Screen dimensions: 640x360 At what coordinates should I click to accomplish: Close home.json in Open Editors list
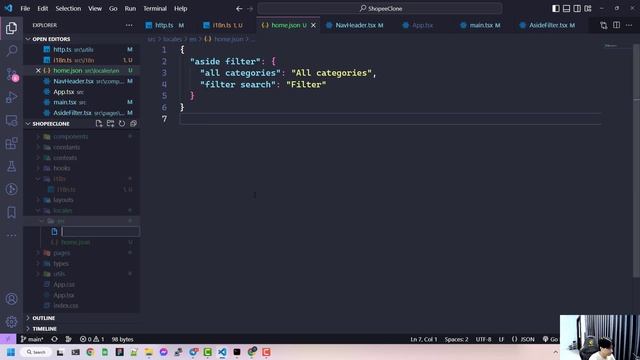38,71
